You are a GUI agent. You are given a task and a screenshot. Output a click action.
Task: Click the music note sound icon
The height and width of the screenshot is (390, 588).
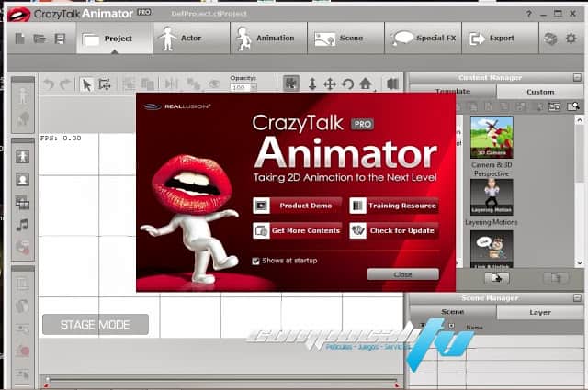[22, 225]
